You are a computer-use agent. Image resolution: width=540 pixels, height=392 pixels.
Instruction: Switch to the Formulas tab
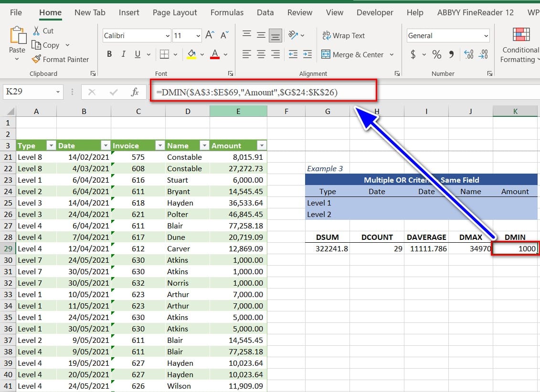[227, 12]
